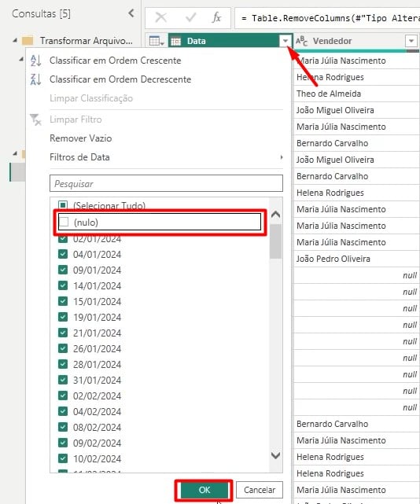Select Transformar Arquivo query group

coord(86,41)
